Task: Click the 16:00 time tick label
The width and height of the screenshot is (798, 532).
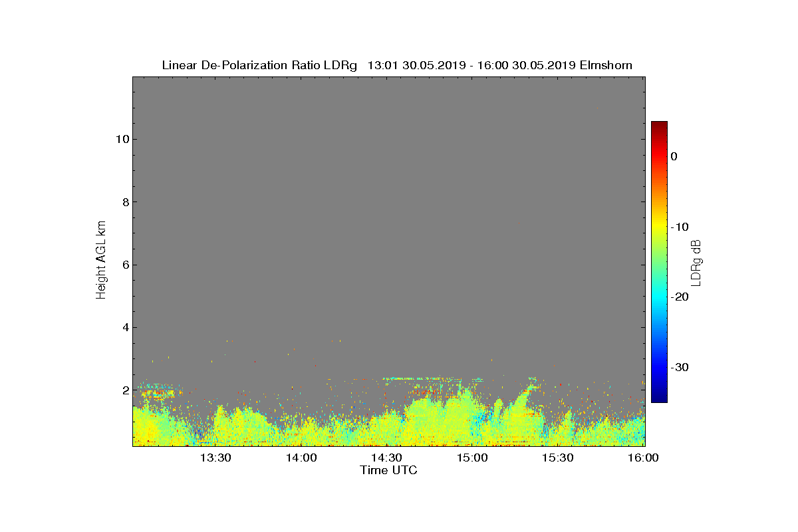Action: (x=643, y=458)
